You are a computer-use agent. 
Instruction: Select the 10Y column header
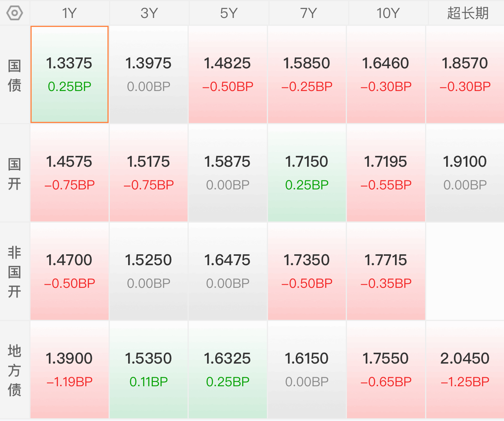click(x=388, y=13)
